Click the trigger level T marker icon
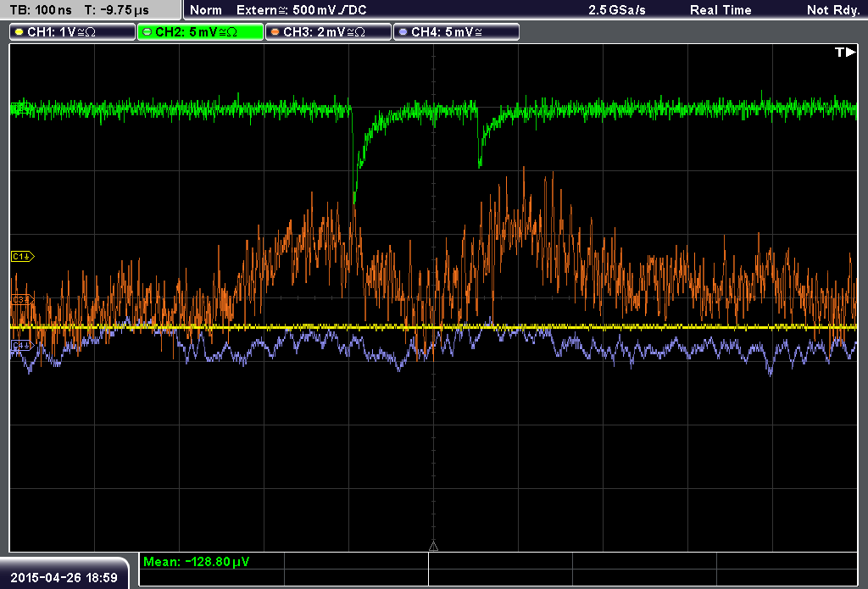Image resolution: width=868 pixels, height=589 pixels. point(845,52)
